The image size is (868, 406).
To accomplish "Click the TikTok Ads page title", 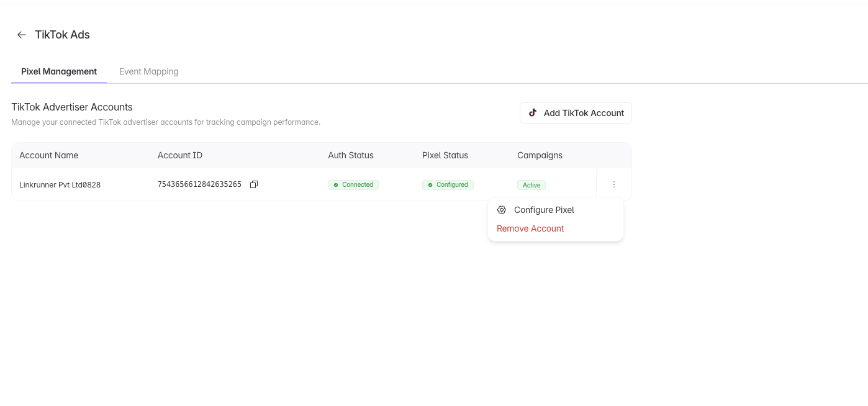I will 62,35.
